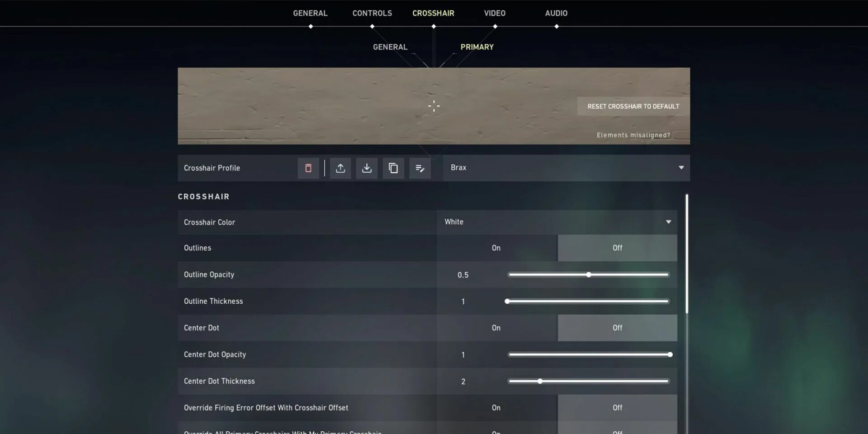Click the Outline Thickness value 1
Viewport: 868px width, 434px height.
(463, 302)
